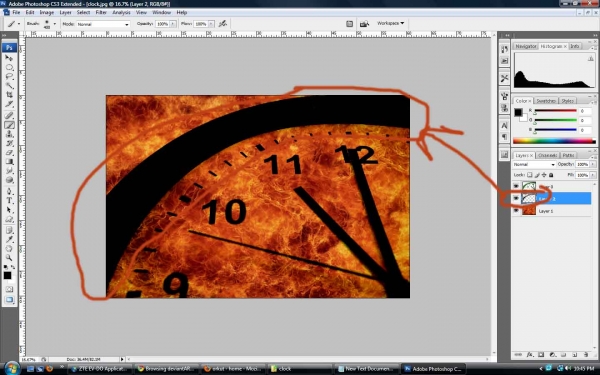Open the Brush preset picker dropdown

(54, 24)
